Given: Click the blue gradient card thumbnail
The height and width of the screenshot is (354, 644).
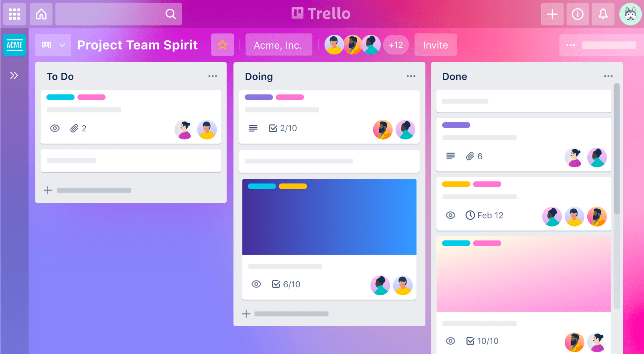Looking at the screenshot, I should click(330, 216).
